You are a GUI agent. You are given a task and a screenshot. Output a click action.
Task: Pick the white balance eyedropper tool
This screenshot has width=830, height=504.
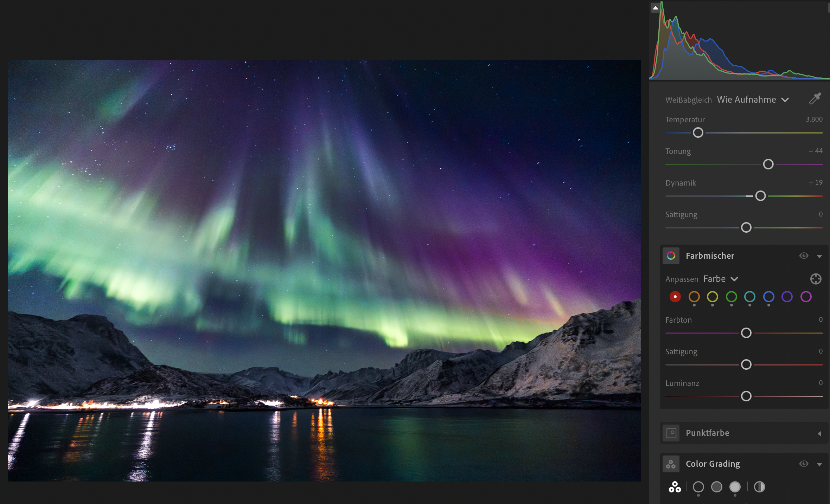point(815,99)
